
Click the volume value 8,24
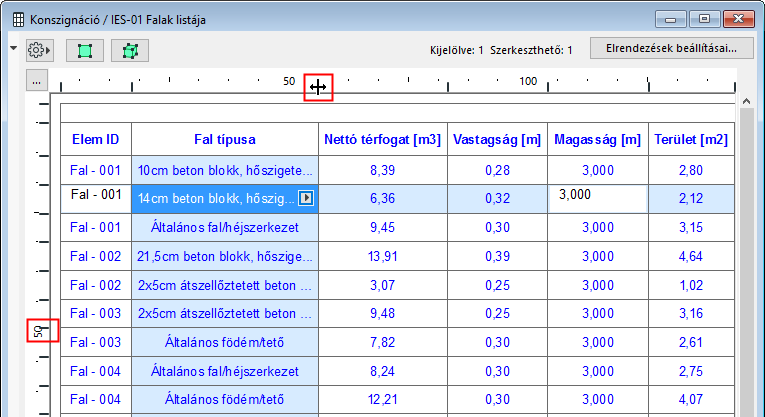click(382, 371)
